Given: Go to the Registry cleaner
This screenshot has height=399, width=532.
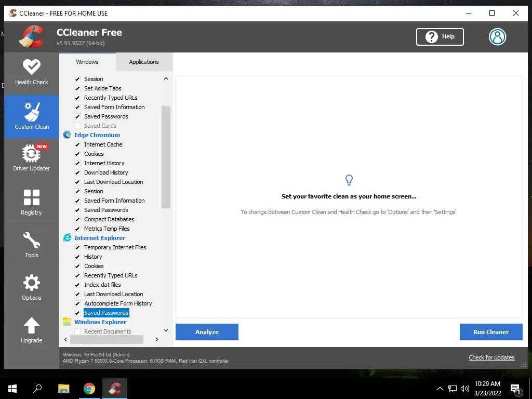Looking at the screenshot, I should [x=32, y=202].
